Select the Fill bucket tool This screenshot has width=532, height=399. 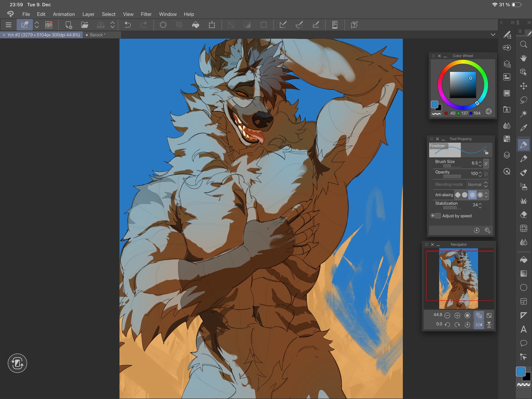tap(523, 260)
